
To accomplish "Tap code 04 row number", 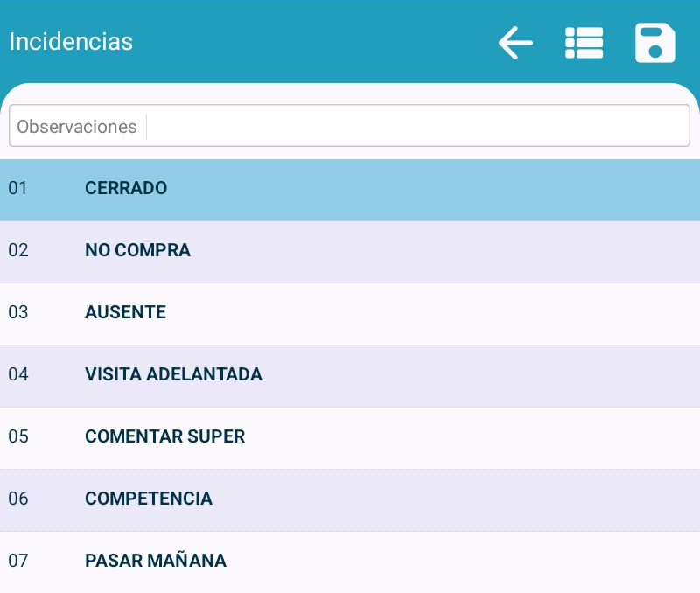I will (18, 374).
